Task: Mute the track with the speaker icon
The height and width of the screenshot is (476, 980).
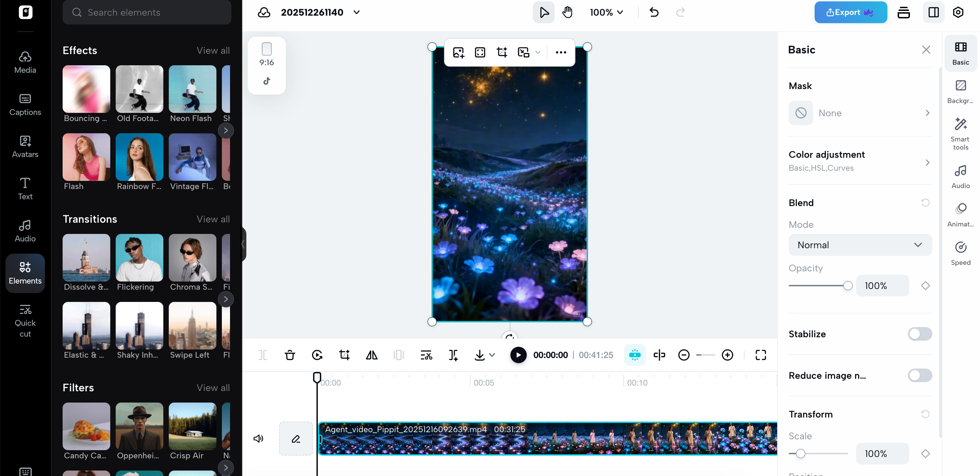Action: pyautogui.click(x=258, y=438)
